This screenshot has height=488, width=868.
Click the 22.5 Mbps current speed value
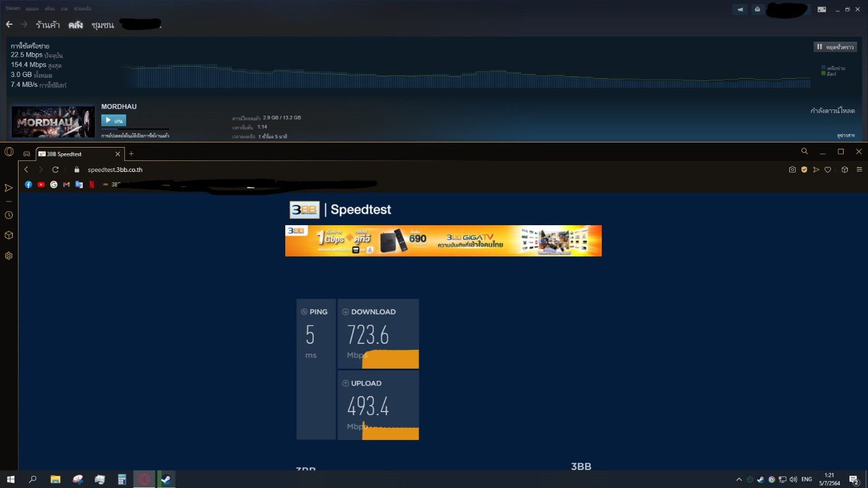click(27, 55)
